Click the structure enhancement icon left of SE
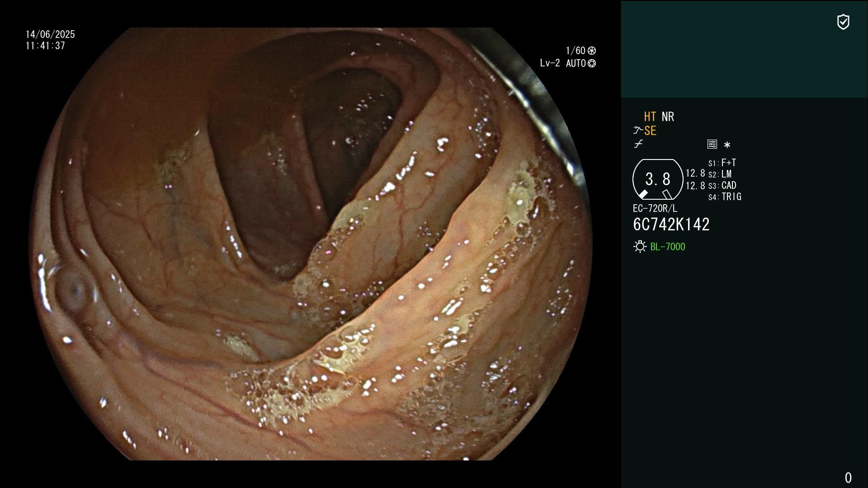The image size is (868, 488). [638, 131]
